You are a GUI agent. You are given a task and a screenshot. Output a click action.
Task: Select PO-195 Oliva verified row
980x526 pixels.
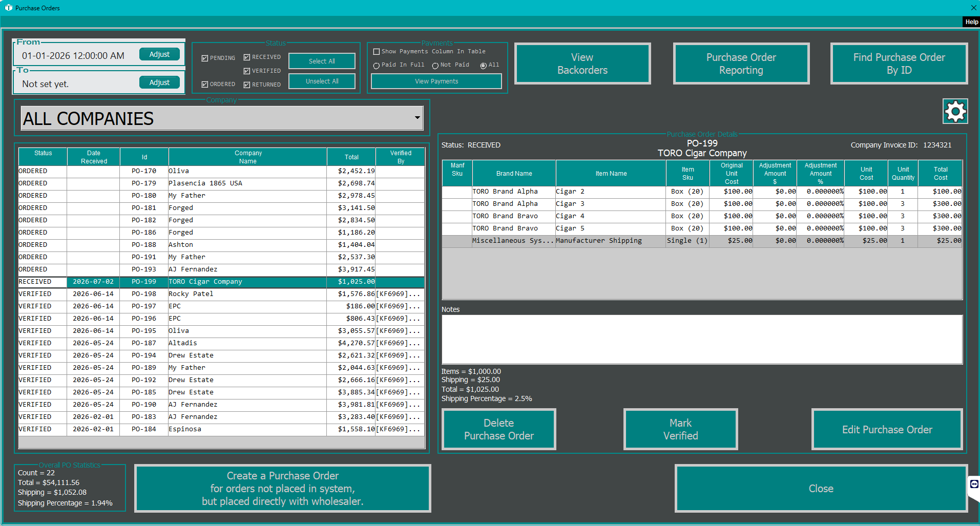(x=221, y=331)
